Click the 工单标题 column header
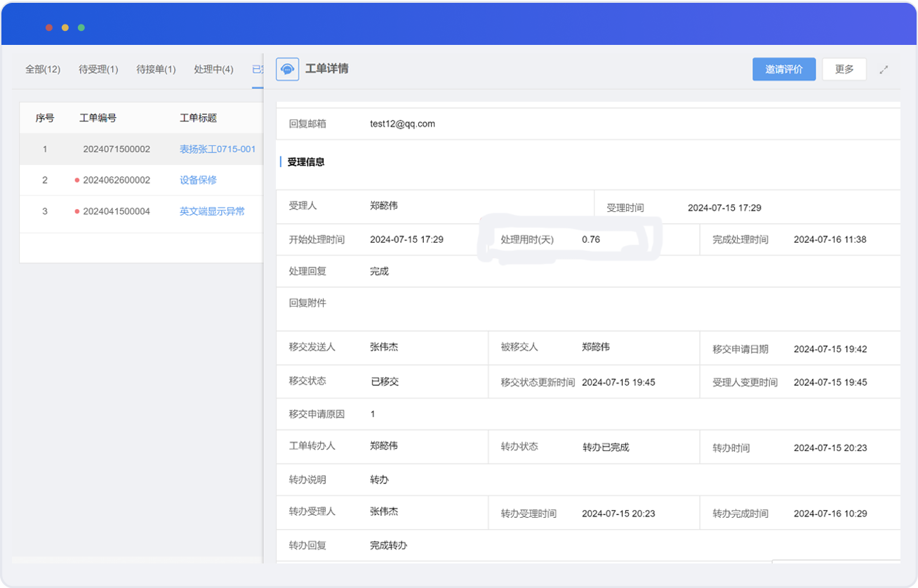The width and height of the screenshot is (918, 588). pyautogui.click(x=198, y=118)
